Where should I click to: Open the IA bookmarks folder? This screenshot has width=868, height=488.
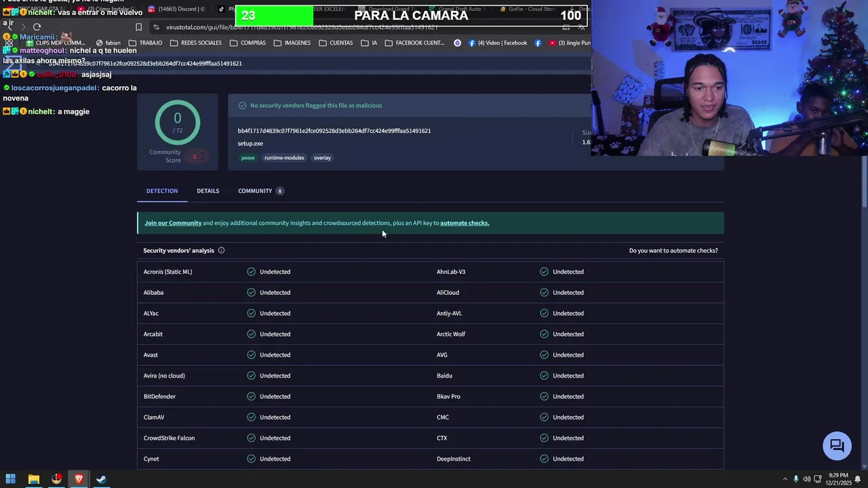tap(369, 43)
